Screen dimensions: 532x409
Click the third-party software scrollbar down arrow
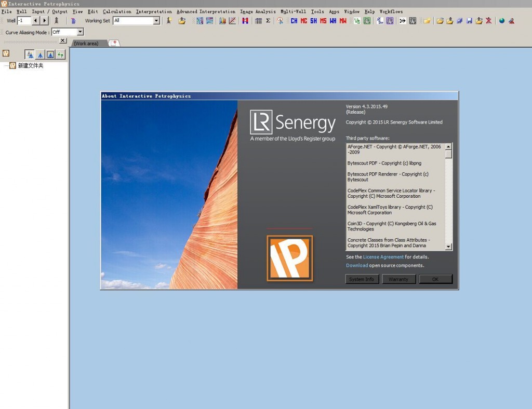448,247
